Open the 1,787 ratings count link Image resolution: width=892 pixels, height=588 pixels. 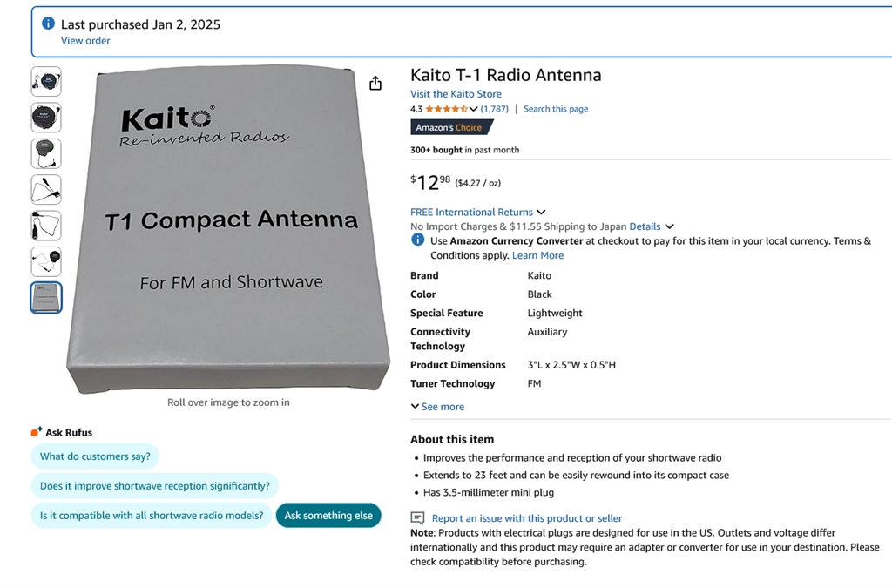[495, 109]
